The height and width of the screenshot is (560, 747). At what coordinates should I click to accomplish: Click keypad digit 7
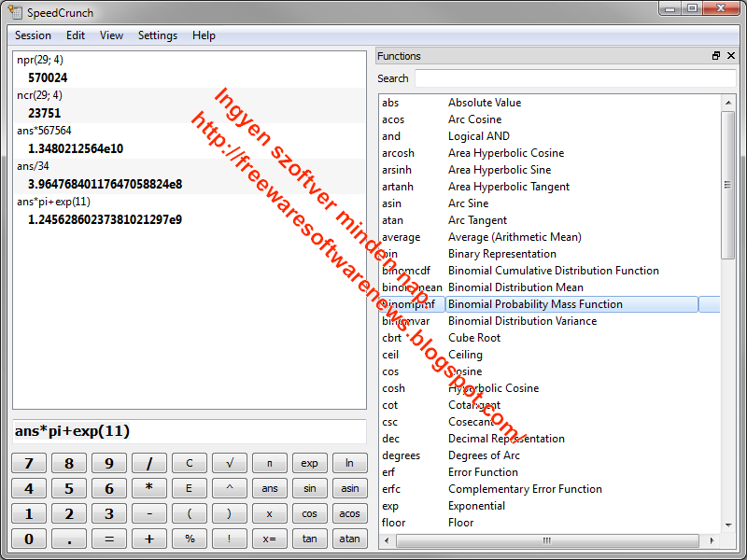29,463
